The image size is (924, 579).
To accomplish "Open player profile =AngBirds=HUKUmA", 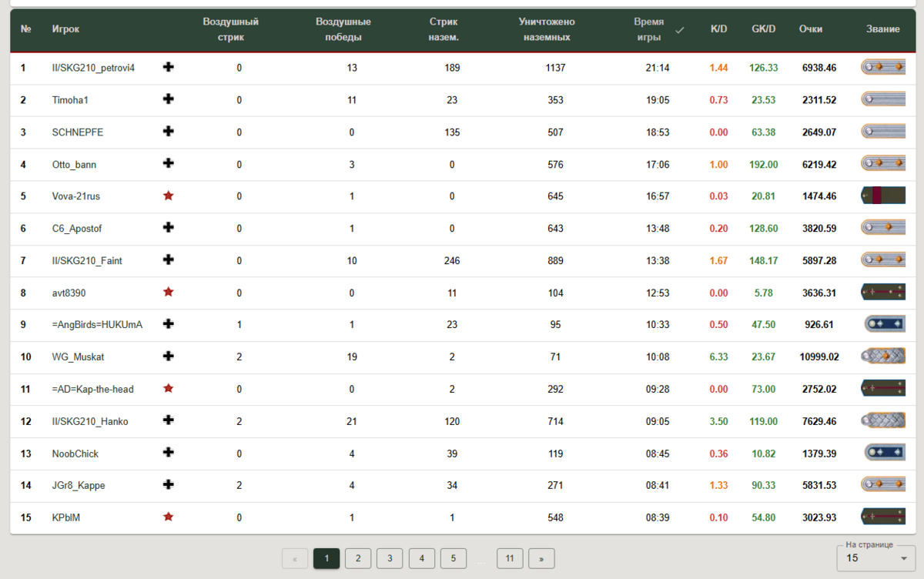I will pos(97,325).
